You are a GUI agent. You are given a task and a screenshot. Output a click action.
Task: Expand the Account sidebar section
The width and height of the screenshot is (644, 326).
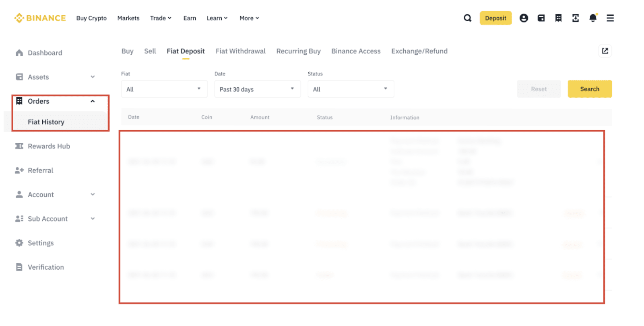click(93, 195)
